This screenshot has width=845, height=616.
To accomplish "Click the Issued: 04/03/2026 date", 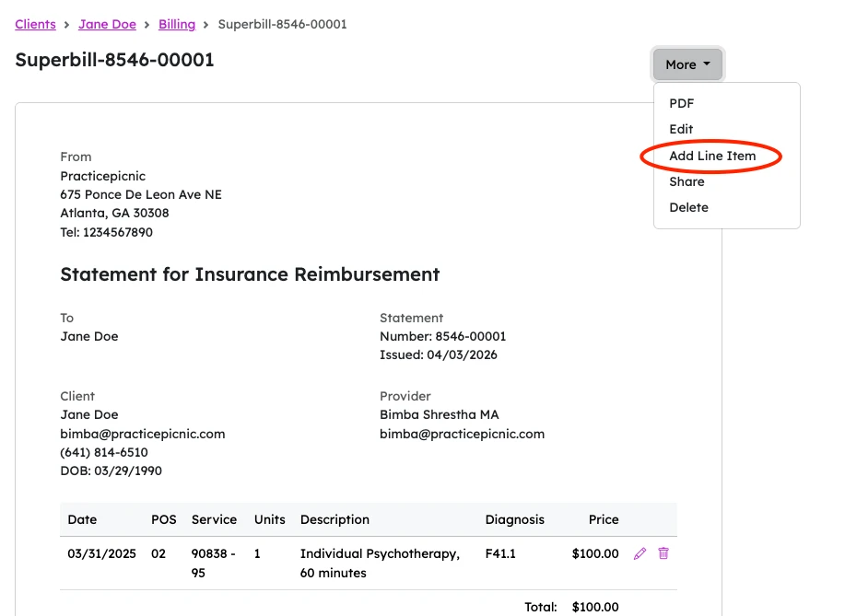I will tap(439, 354).
